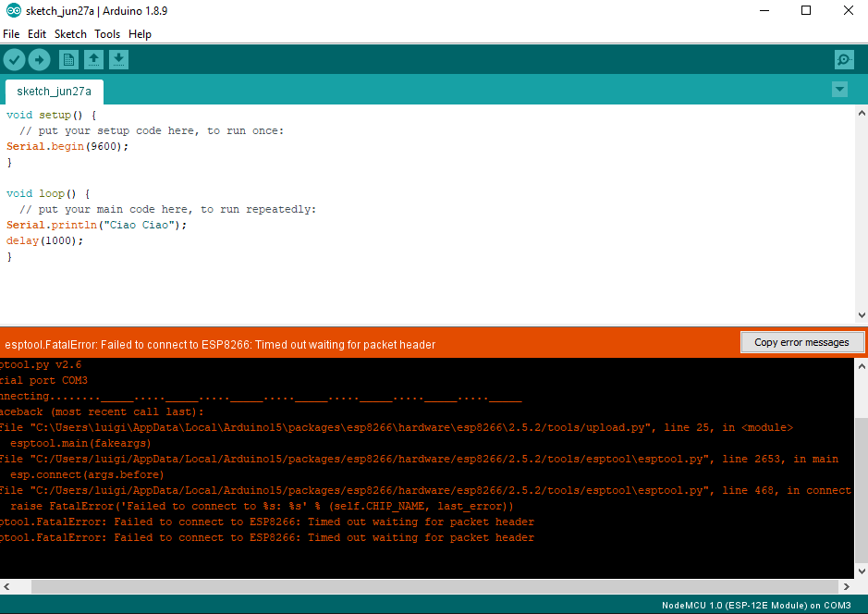868x614 pixels.
Task: Save the sketch using the Save icon
Action: point(118,59)
